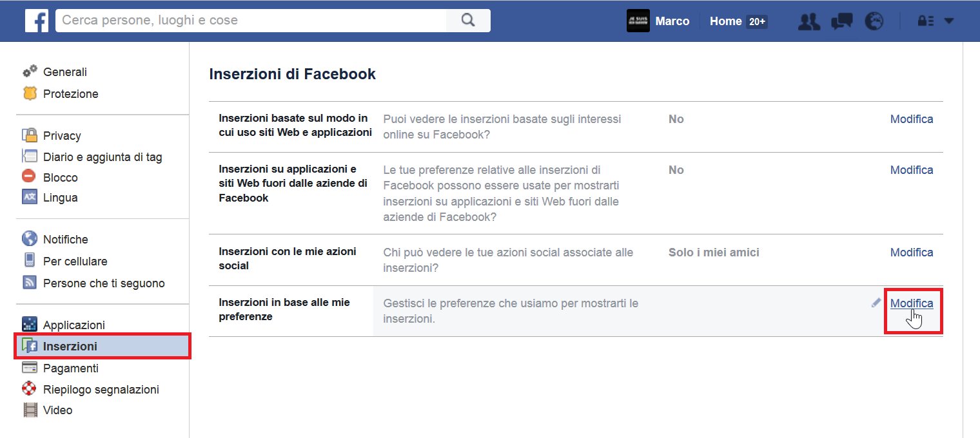980x438 pixels.
Task: Click No value beside Inserzioni su applicazioni
Action: point(676,170)
